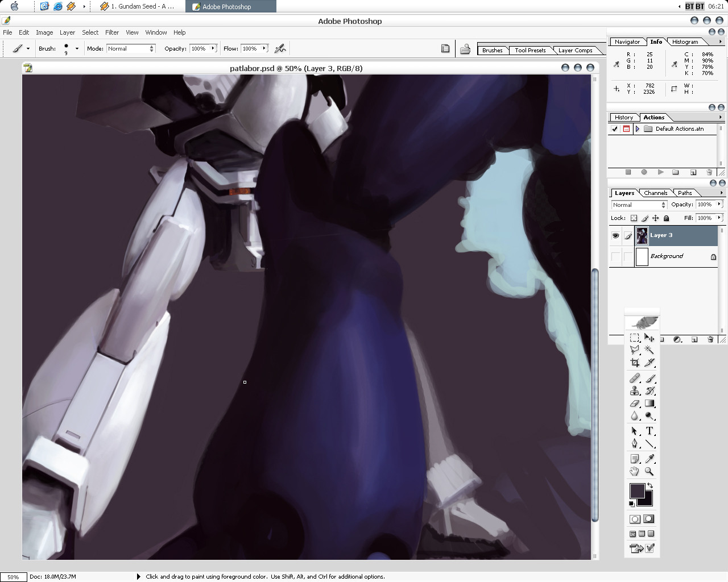The image size is (728, 582).
Task: Open Flow slider arrow in options bar
Action: point(264,49)
